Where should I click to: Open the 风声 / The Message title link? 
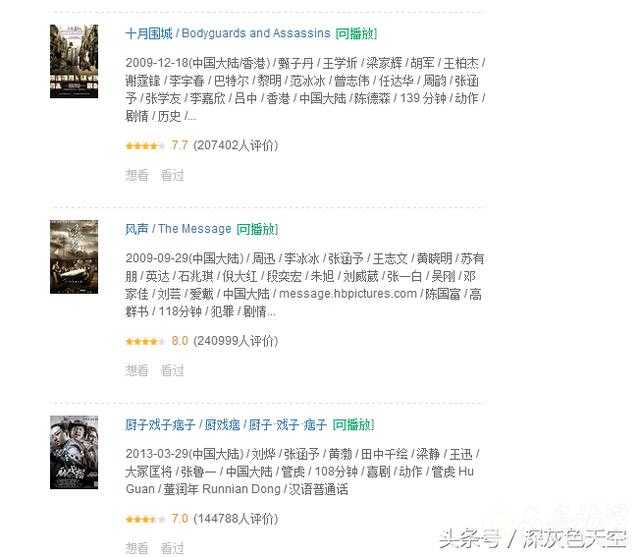[178, 229]
